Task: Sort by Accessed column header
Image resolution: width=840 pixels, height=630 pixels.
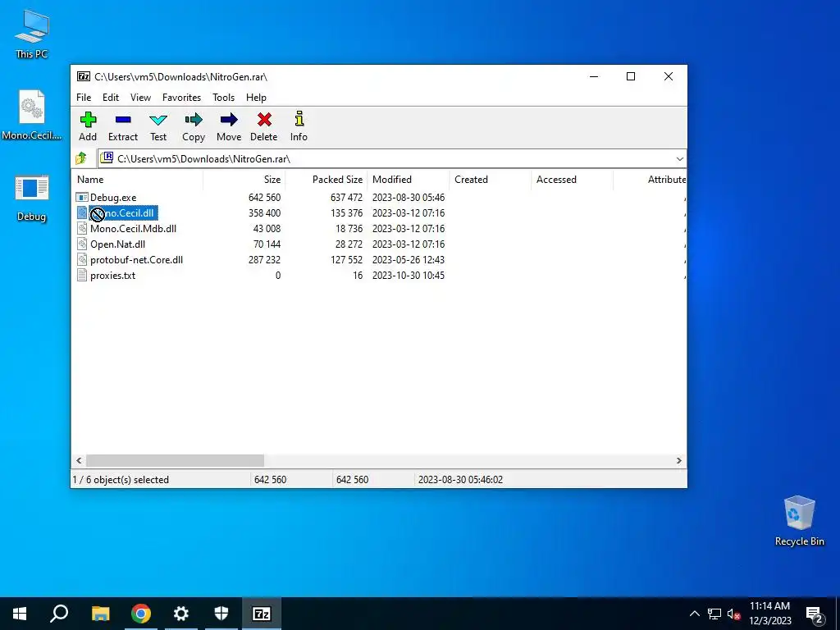Action: [572, 180]
